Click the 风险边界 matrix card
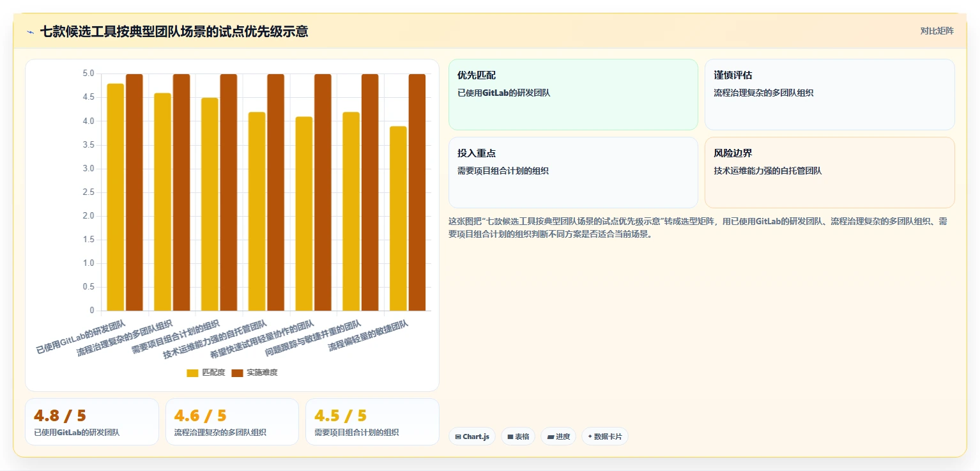This screenshot has height=471, width=980. coord(830,173)
